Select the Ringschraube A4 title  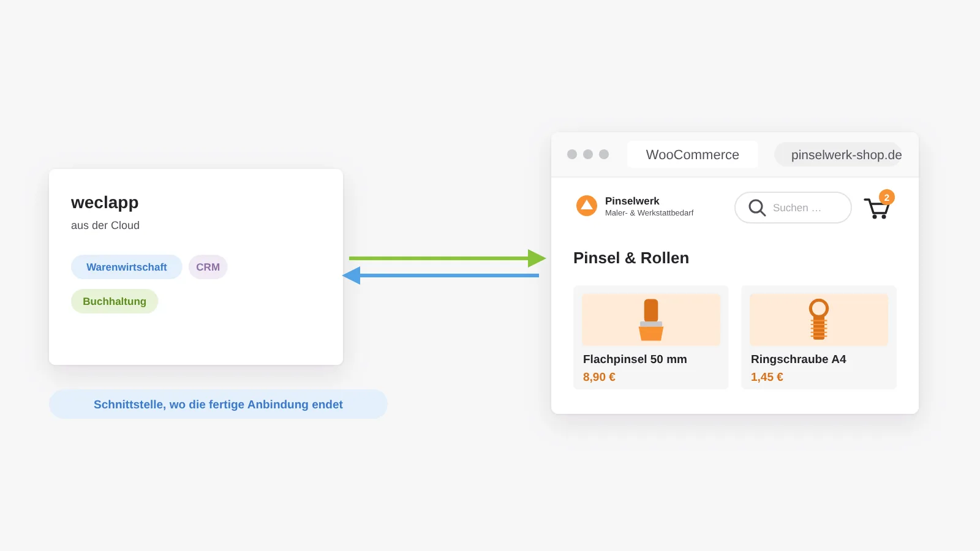pyautogui.click(x=799, y=359)
